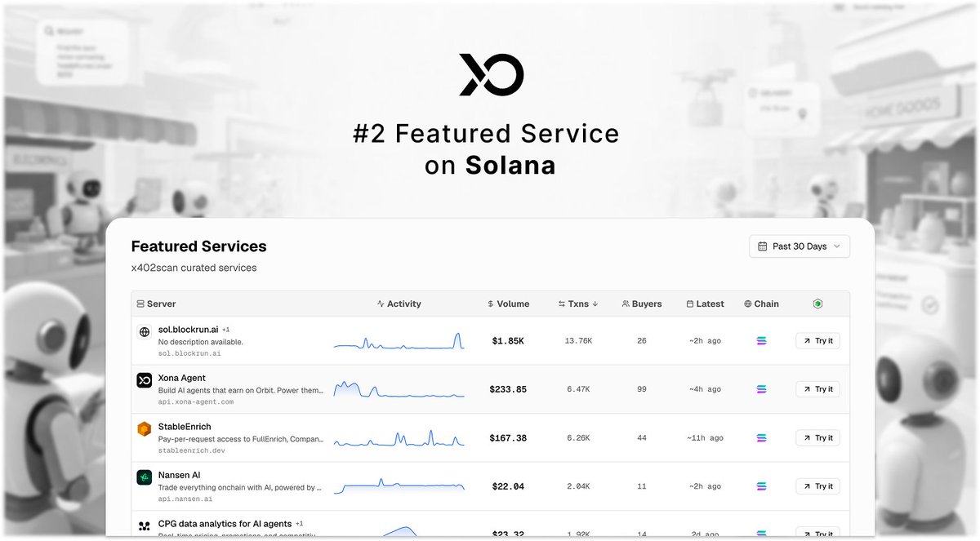Click the Volume column header
980x541 pixels.
coord(508,304)
